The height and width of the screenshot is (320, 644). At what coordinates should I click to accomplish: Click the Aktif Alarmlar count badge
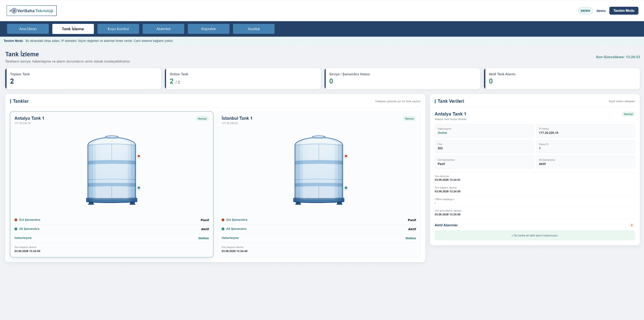click(632, 225)
